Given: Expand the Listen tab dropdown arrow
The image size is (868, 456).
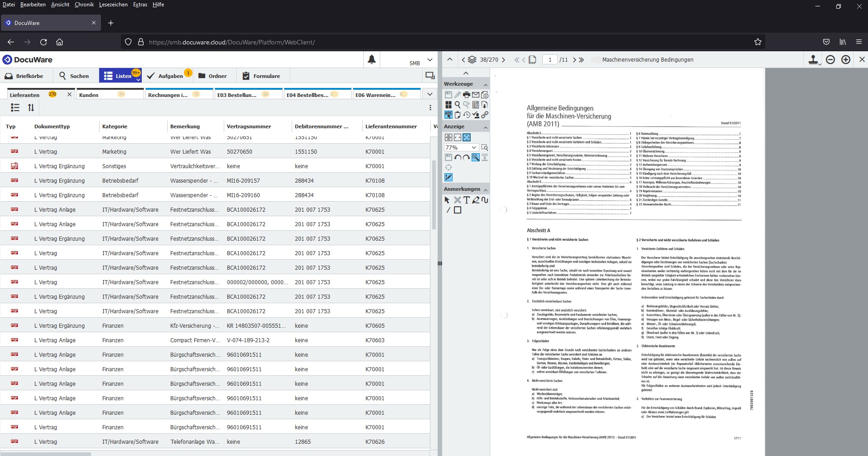Looking at the screenshot, I should click(138, 80).
